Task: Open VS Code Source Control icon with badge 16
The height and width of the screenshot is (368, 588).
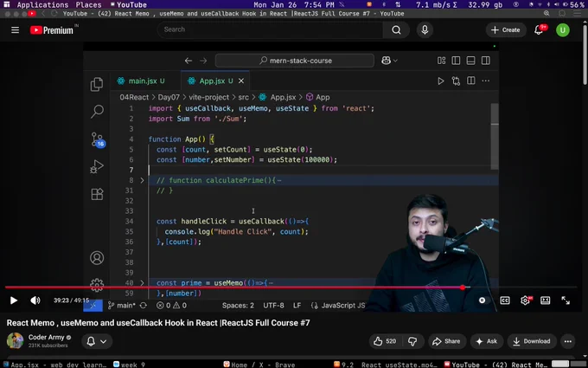Action: click(x=98, y=139)
